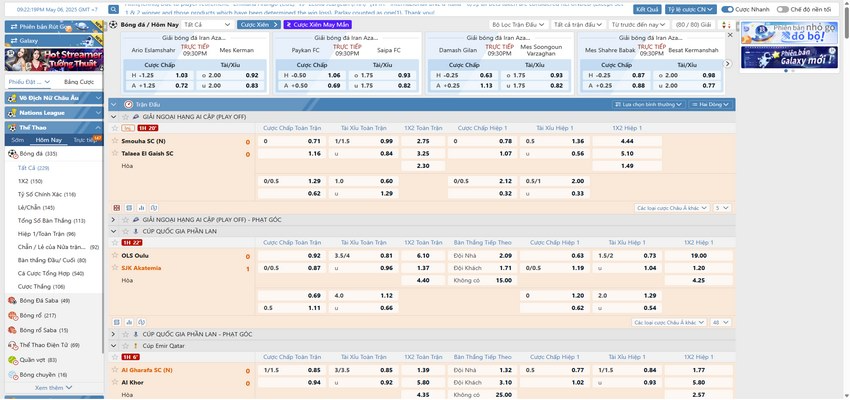
Task: Switch to the Trực tiếp tab
Action: pyautogui.click(x=85, y=140)
